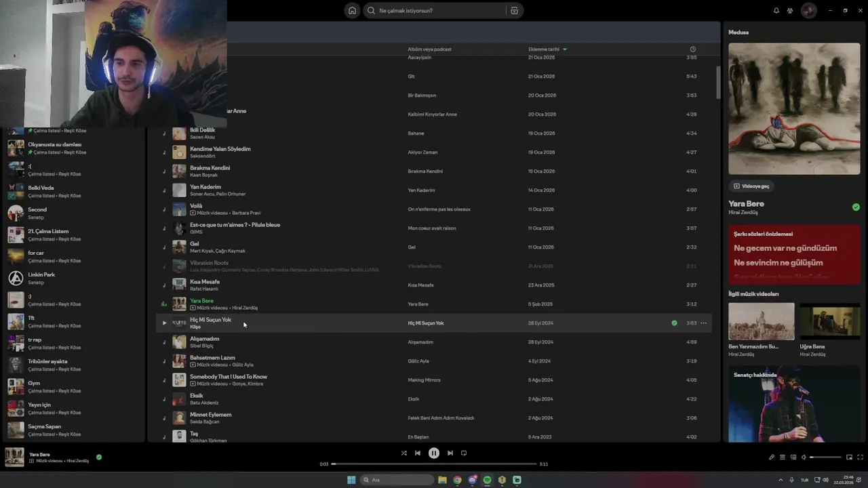Open Şarkı sözleri önizlemesi lyrics card

tap(794, 253)
